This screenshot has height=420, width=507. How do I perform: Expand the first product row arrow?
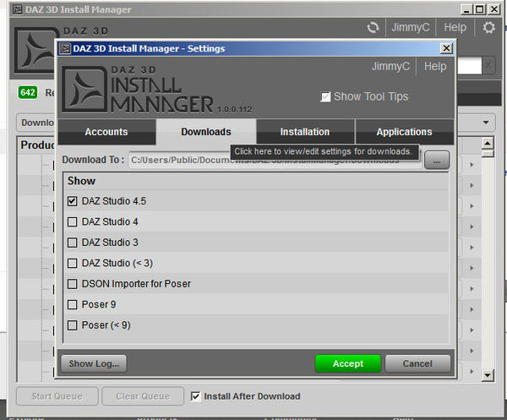(x=472, y=165)
